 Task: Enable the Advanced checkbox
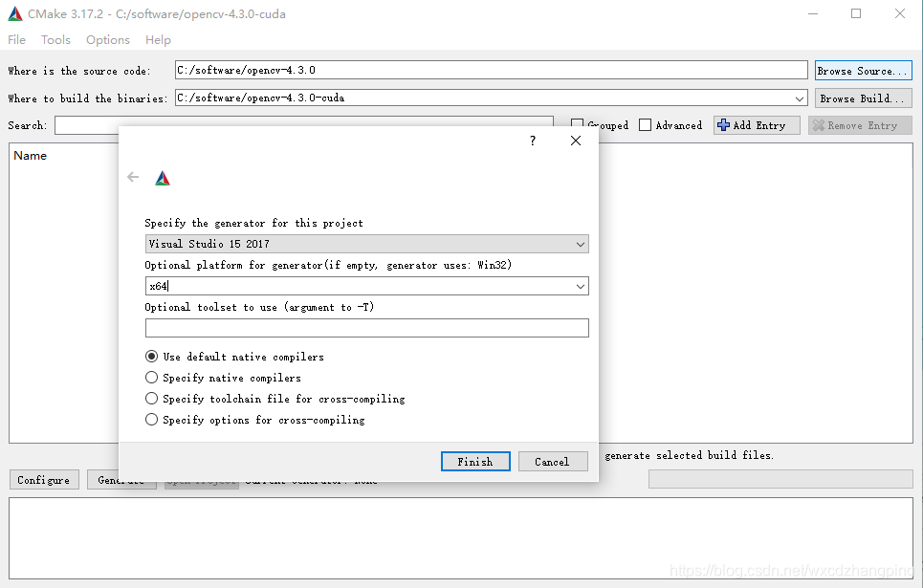tap(646, 125)
